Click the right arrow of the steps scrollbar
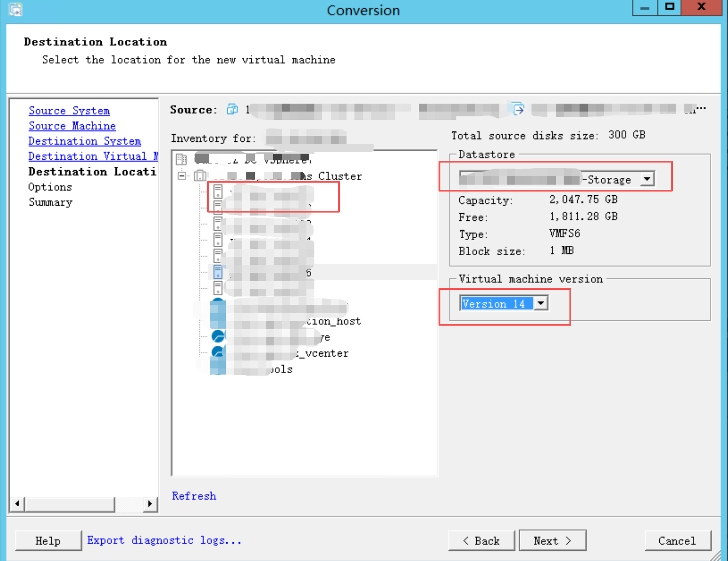The image size is (728, 561). click(150, 504)
